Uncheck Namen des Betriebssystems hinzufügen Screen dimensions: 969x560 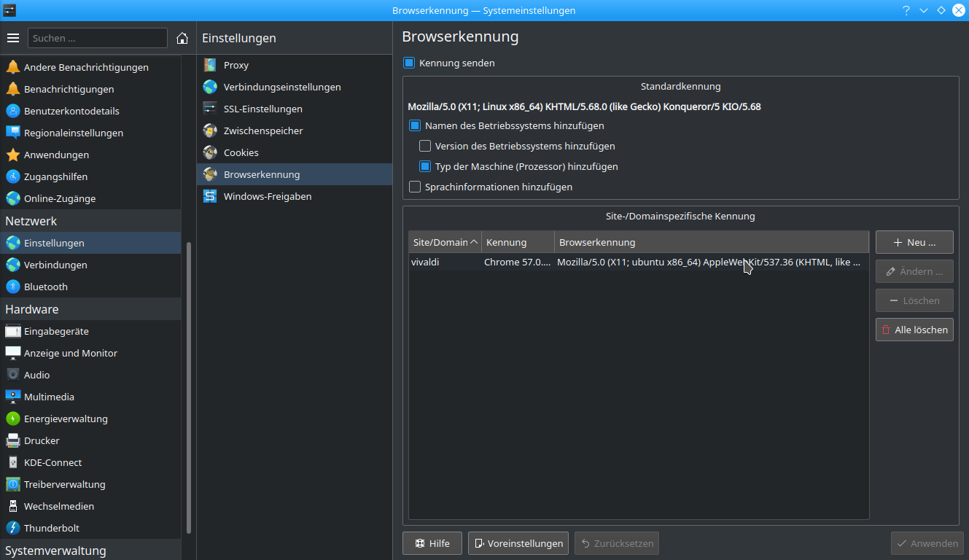415,125
